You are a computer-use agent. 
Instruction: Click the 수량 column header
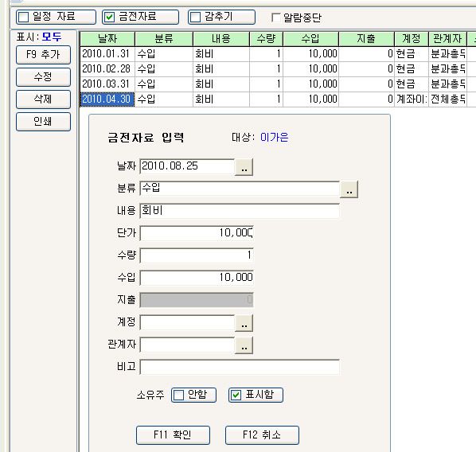pyautogui.click(x=266, y=39)
